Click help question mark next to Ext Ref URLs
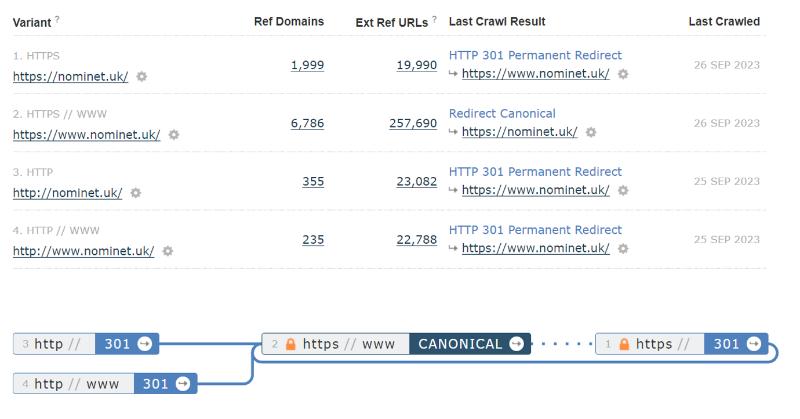 point(434,19)
